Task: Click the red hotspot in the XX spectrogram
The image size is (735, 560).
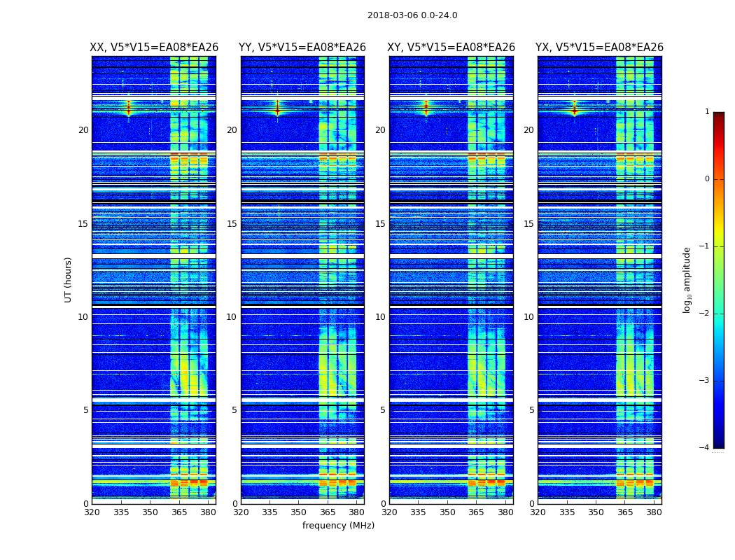Action: coord(128,109)
